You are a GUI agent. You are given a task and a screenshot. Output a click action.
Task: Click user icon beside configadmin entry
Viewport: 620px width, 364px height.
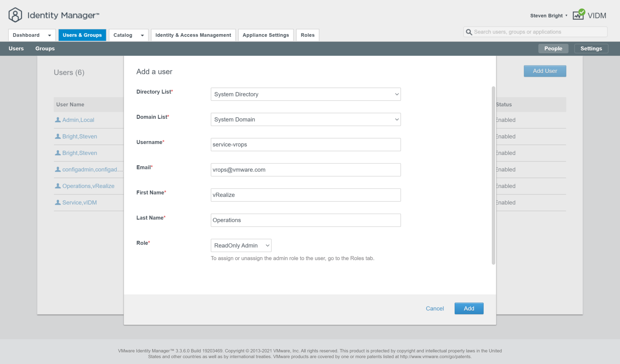click(x=58, y=170)
